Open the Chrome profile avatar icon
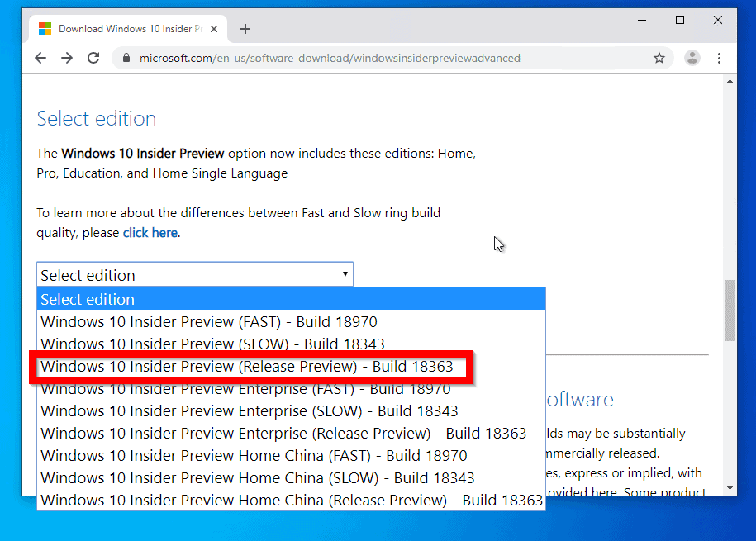 [692, 59]
